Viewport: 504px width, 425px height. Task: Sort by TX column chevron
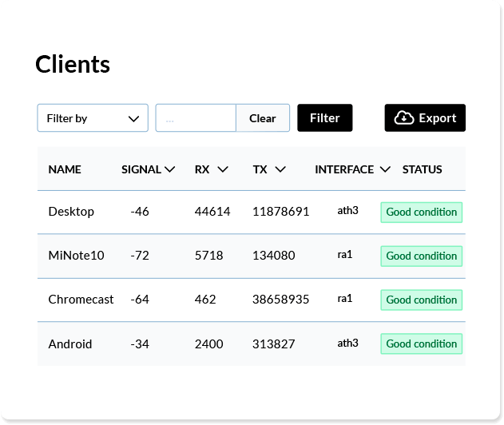pos(280,169)
